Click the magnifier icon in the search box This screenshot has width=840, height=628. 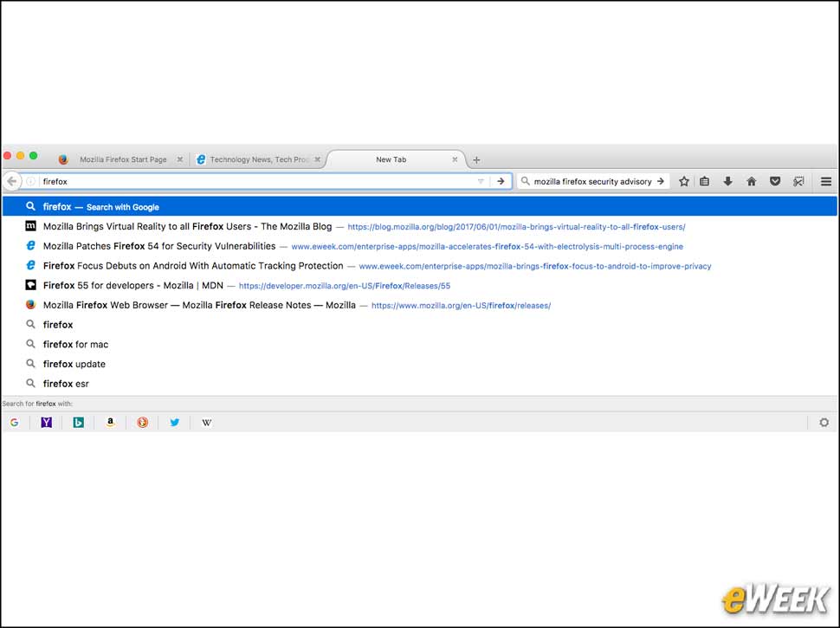[525, 181]
